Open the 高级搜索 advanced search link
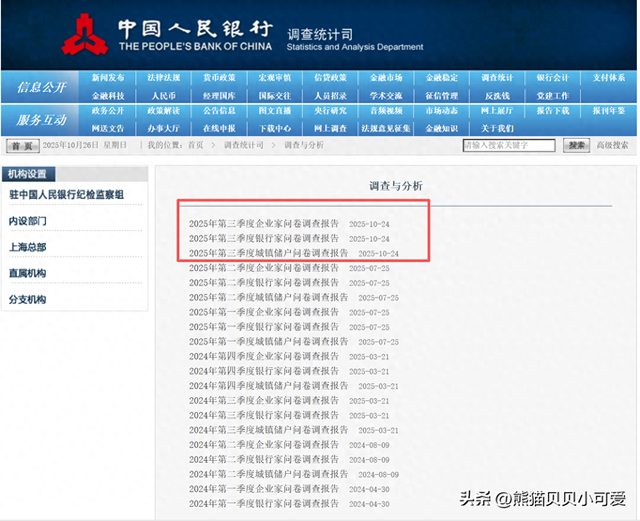The width and height of the screenshot is (640, 521). tap(612, 145)
